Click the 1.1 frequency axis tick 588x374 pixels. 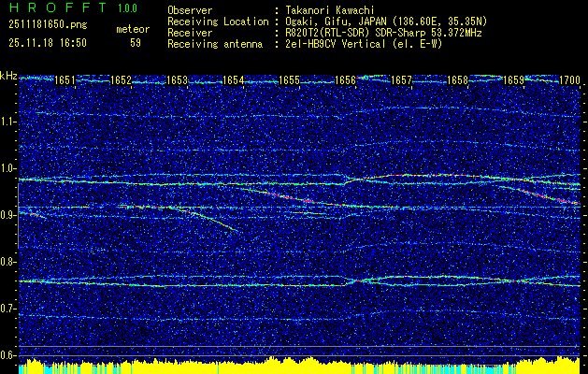pos(8,122)
